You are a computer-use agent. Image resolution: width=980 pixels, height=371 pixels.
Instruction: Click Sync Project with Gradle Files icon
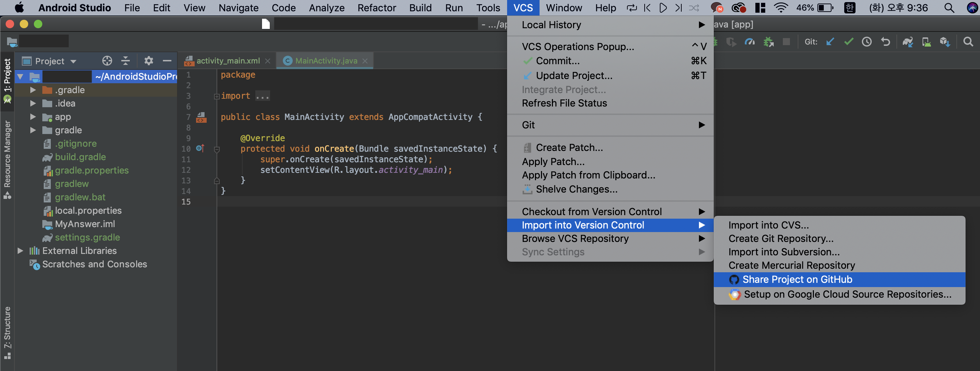(908, 42)
